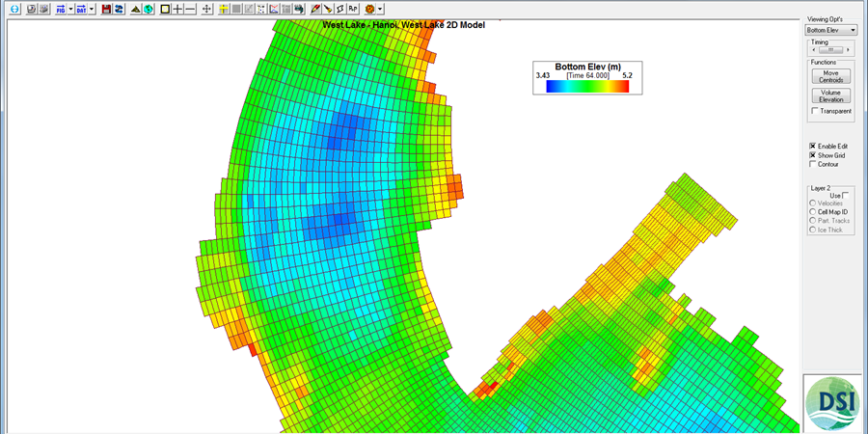Click the Timing slider control
The height and width of the screenshot is (434, 868).
point(830,50)
